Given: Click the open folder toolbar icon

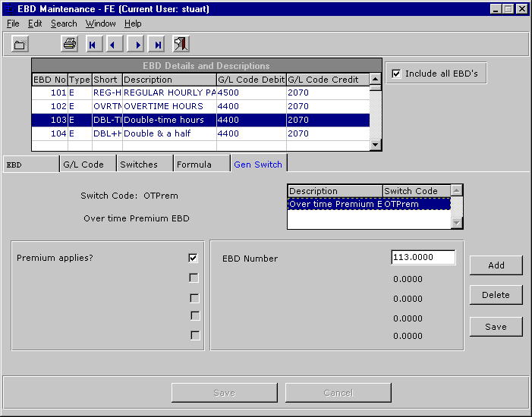Looking at the screenshot, I should click(20, 44).
